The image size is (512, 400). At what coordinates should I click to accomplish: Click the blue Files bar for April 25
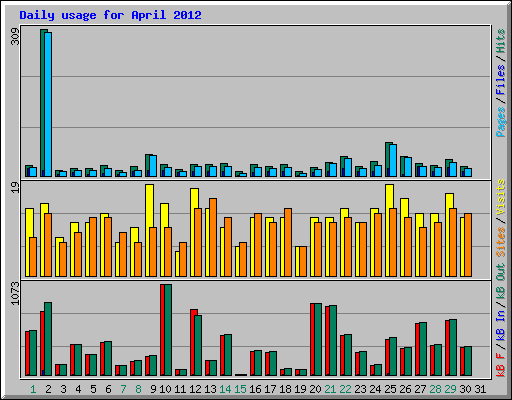(x=393, y=160)
